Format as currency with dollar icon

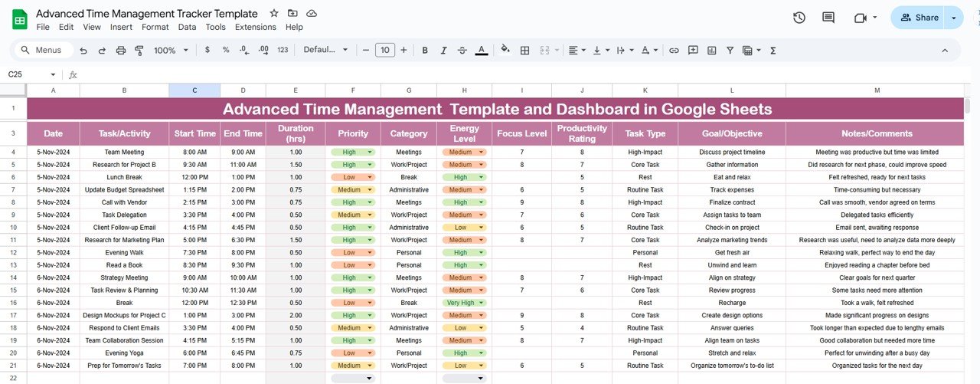pos(207,51)
